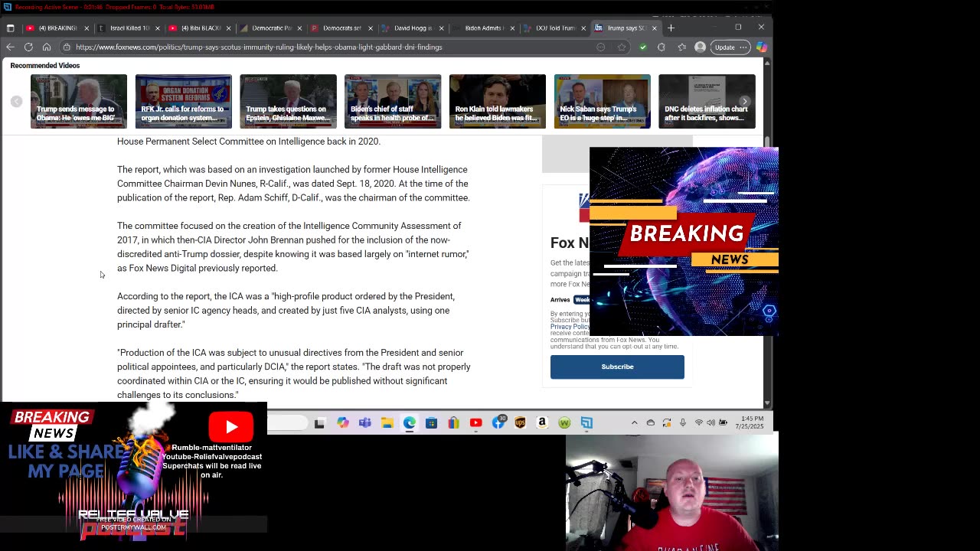Open the YouTube app on the taskbar
Viewport: 980px width, 551px height.
coord(475,422)
